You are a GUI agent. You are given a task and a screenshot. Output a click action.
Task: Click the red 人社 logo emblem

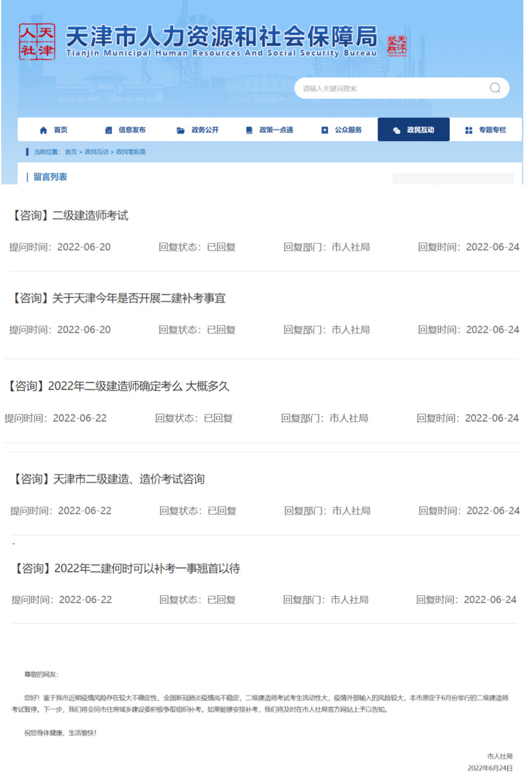36,41
